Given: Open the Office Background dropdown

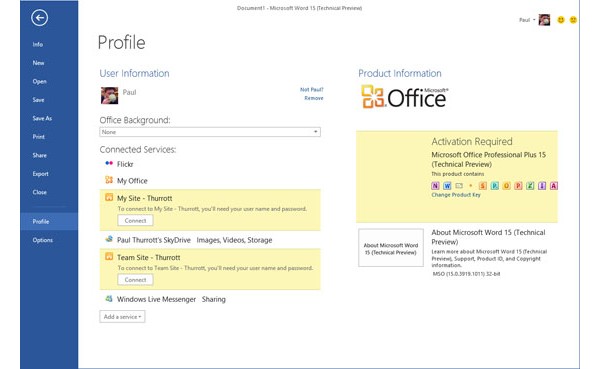Looking at the screenshot, I should 210,132.
